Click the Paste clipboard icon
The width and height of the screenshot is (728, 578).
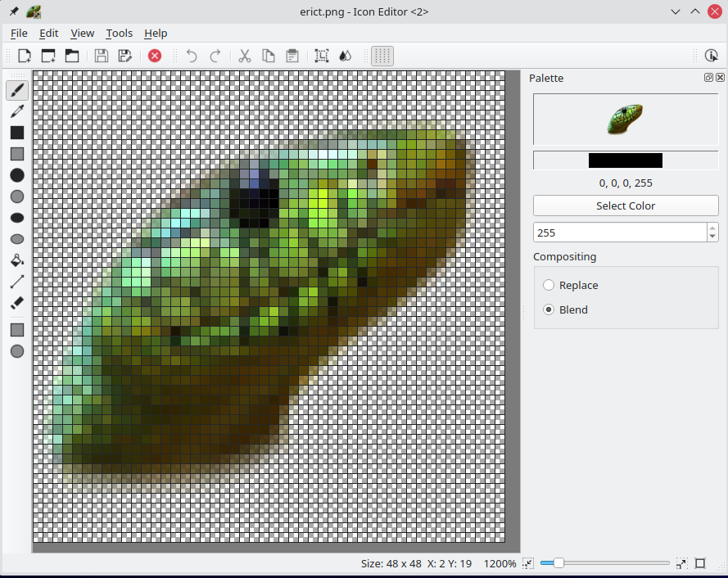292,56
